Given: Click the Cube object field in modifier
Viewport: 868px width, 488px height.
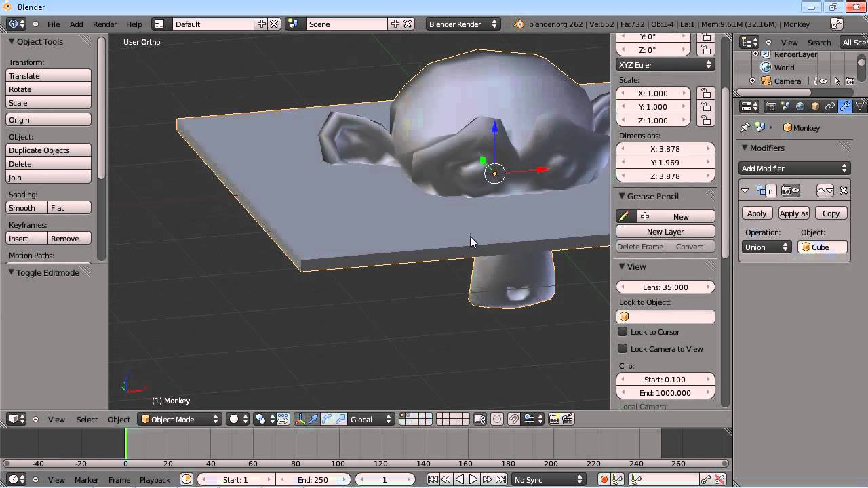Looking at the screenshot, I should coord(823,247).
